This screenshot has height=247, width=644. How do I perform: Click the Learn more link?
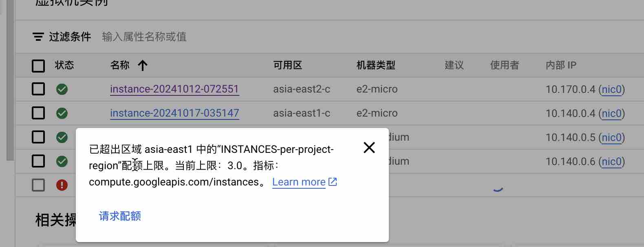299,182
